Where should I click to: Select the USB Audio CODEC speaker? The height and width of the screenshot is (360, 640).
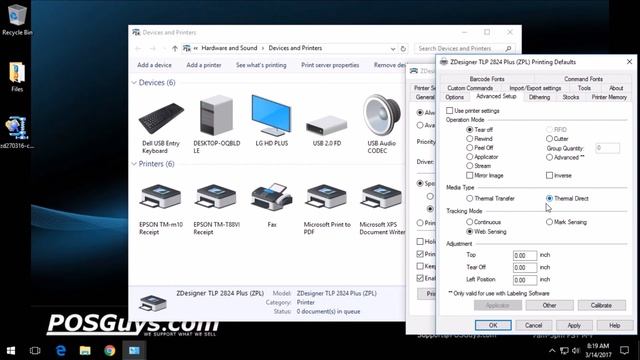(382, 125)
